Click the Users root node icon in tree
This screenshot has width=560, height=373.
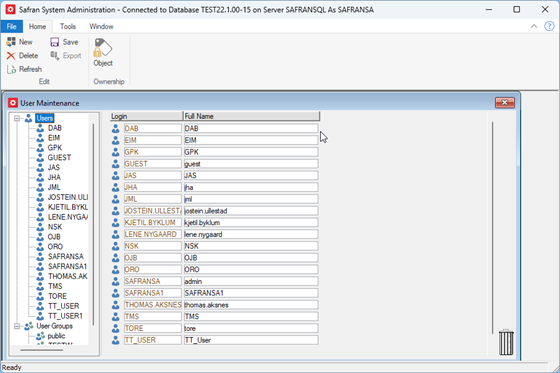click(x=29, y=118)
